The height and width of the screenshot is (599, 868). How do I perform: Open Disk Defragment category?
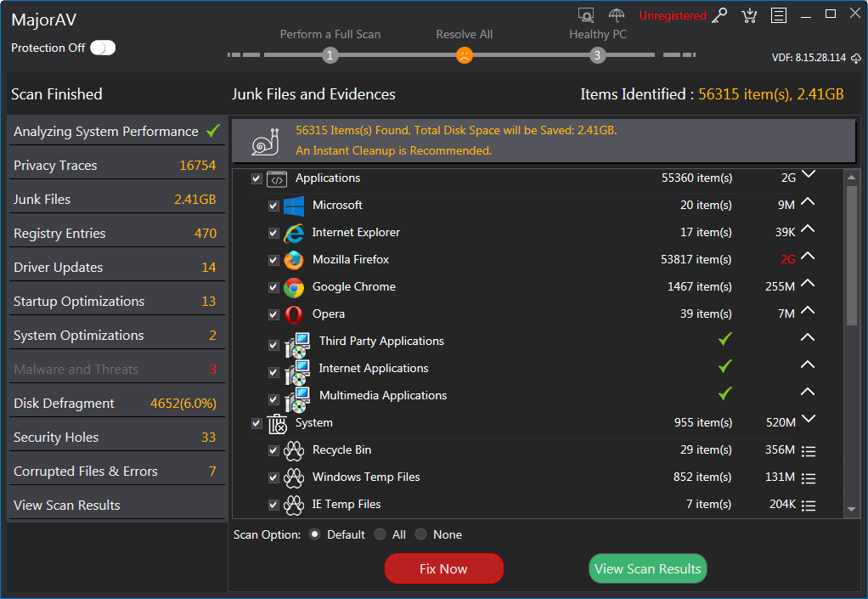[x=116, y=404]
